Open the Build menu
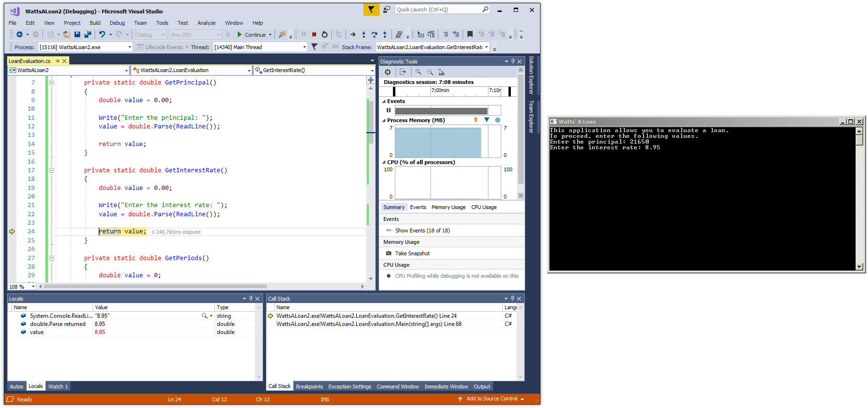The width and height of the screenshot is (868, 408). pos(95,23)
